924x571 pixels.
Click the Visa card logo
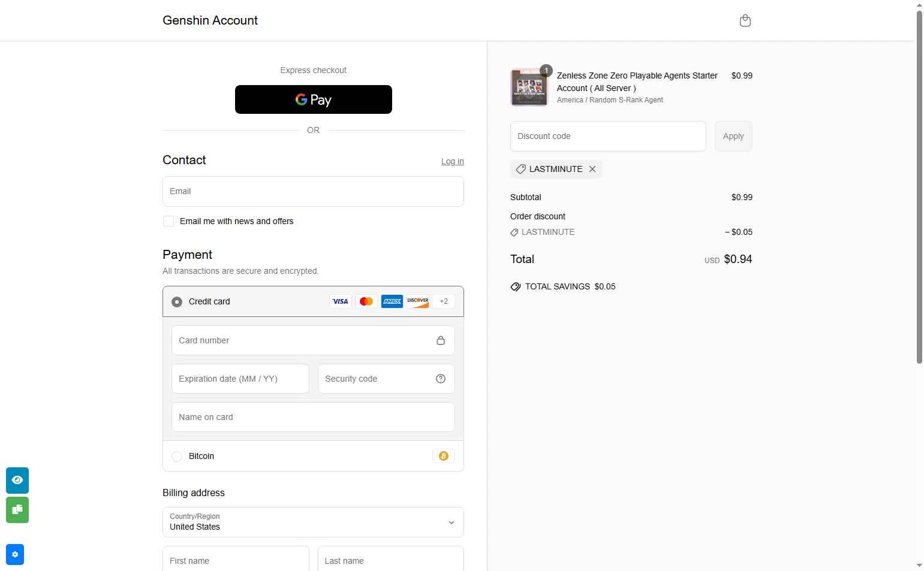[340, 301]
